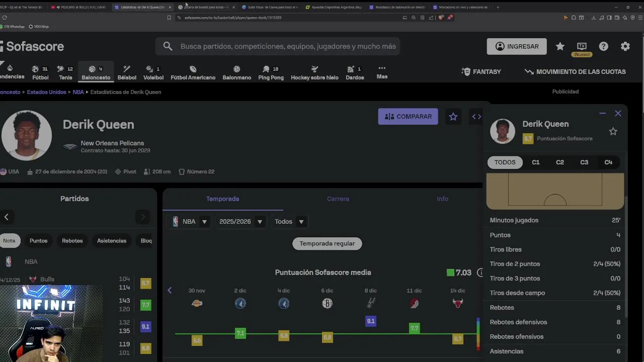
Task: Click the Lakers logo on 30 nov
Action: 197,303
